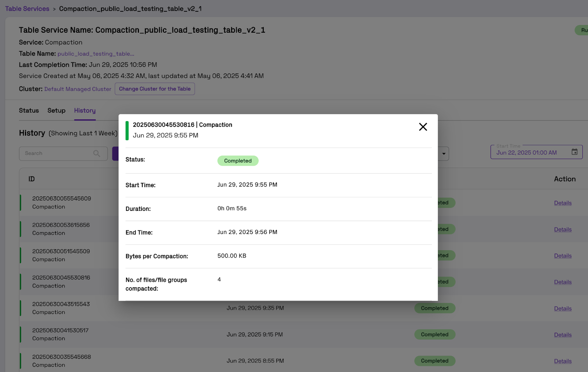Open Details for run 20250630053615656
This screenshot has width=588, height=372.
[x=563, y=230]
